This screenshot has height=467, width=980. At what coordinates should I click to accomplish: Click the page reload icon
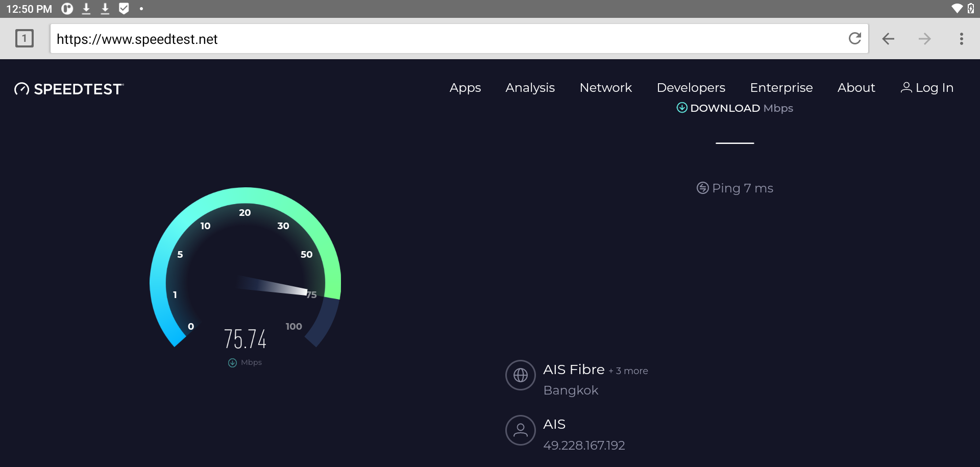tap(855, 38)
